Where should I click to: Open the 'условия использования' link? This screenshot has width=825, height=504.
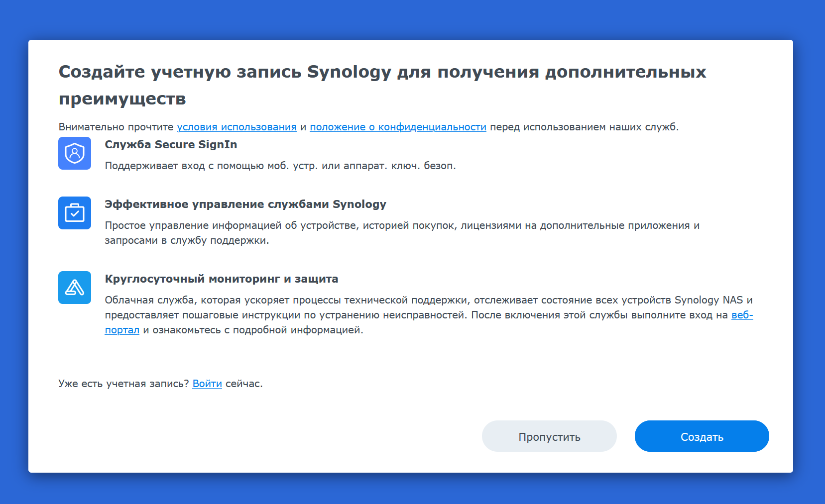236,127
